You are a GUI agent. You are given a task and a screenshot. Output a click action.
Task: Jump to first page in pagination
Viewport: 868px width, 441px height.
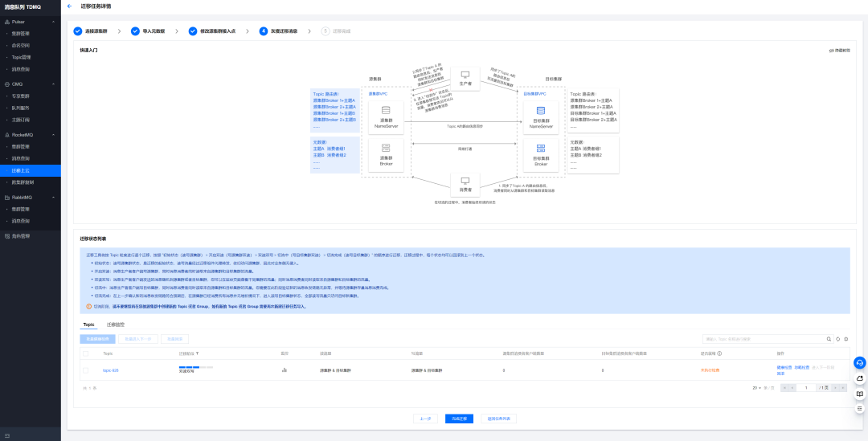pos(784,388)
